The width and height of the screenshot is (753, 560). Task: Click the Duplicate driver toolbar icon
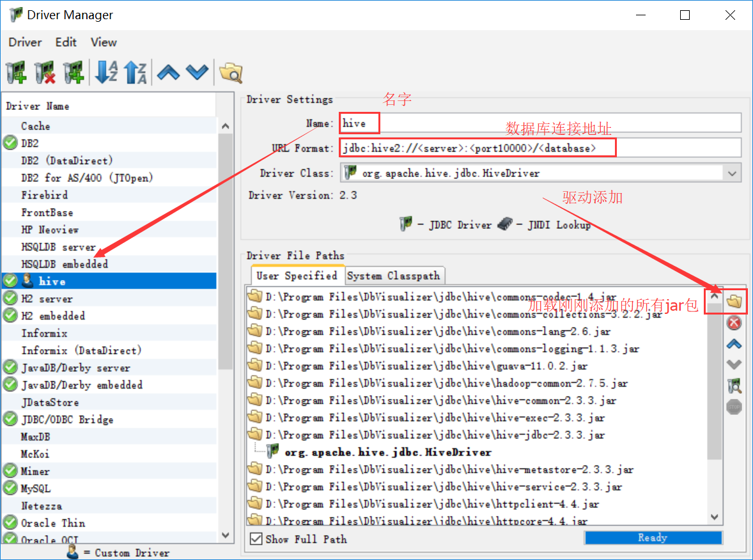point(74,72)
